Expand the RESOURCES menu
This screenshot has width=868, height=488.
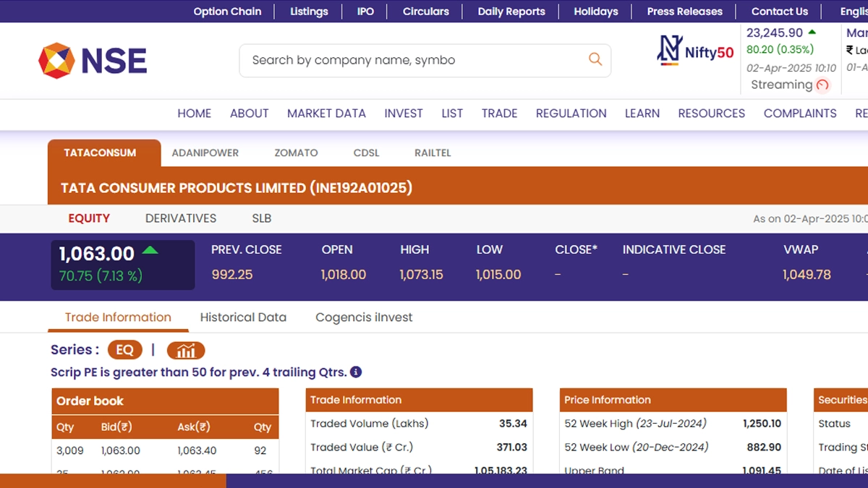(x=711, y=114)
